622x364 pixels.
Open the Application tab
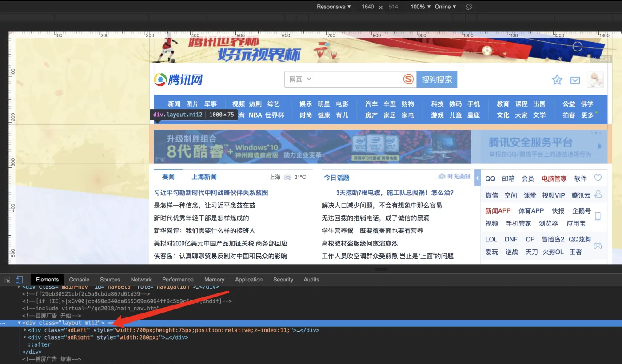click(x=249, y=280)
